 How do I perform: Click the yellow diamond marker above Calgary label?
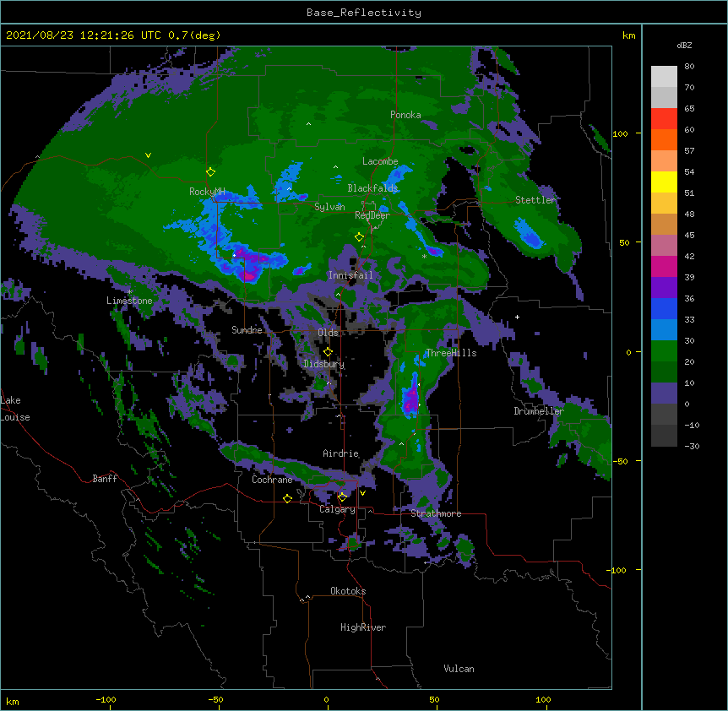click(x=342, y=497)
